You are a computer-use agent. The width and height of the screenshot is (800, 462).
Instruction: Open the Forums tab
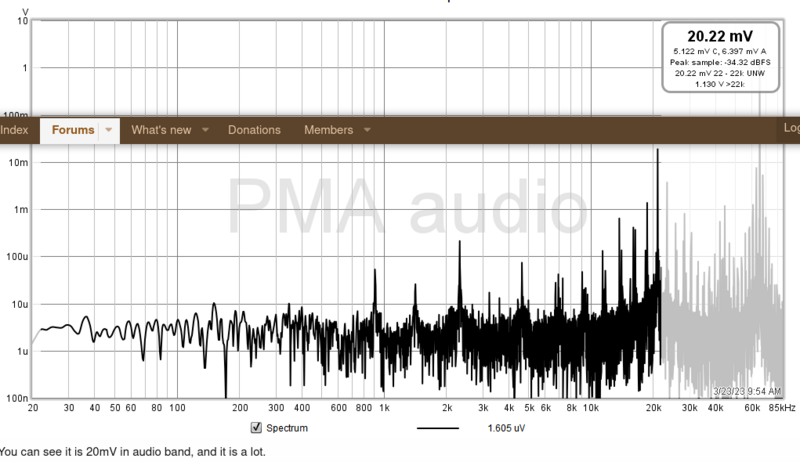point(73,130)
